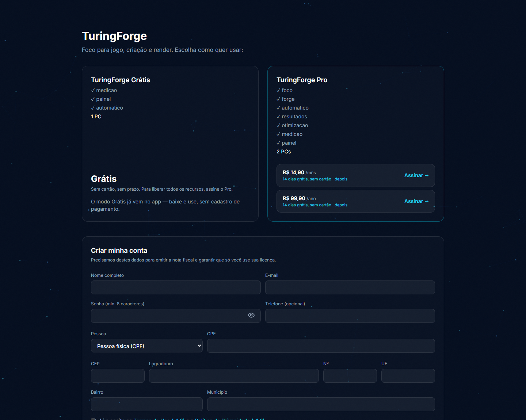This screenshot has width=526, height=420.
Task: Select the Telefone (opcional) field
Action: tap(350, 316)
